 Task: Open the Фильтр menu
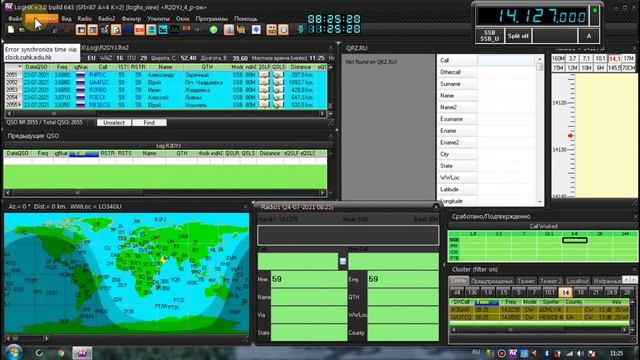(x=131, y=19)
